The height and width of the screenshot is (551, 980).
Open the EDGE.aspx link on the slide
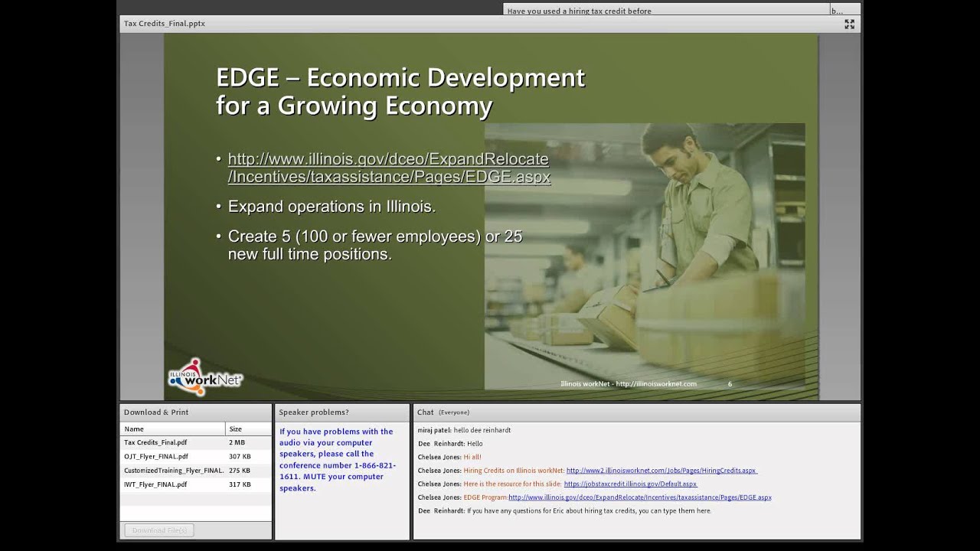[389, 168]
